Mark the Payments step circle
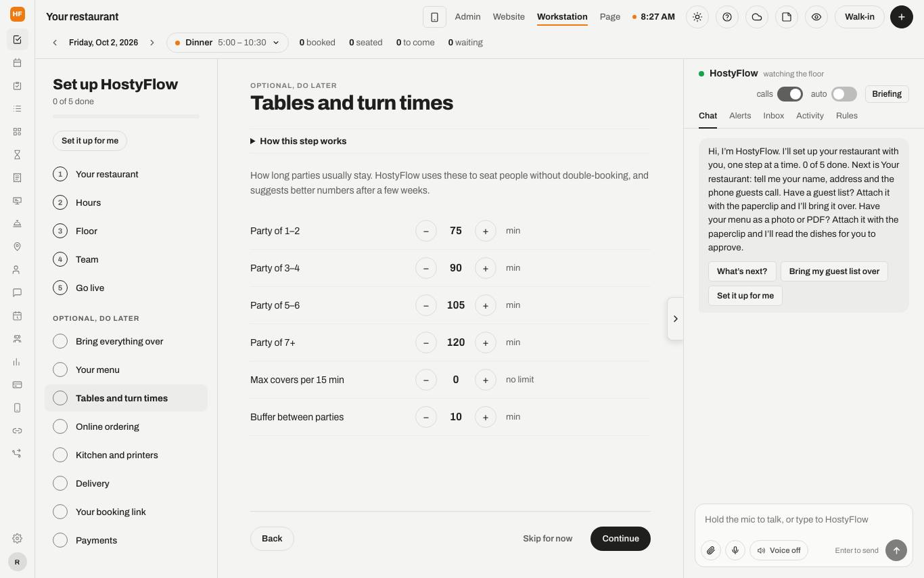 [60, 540]
